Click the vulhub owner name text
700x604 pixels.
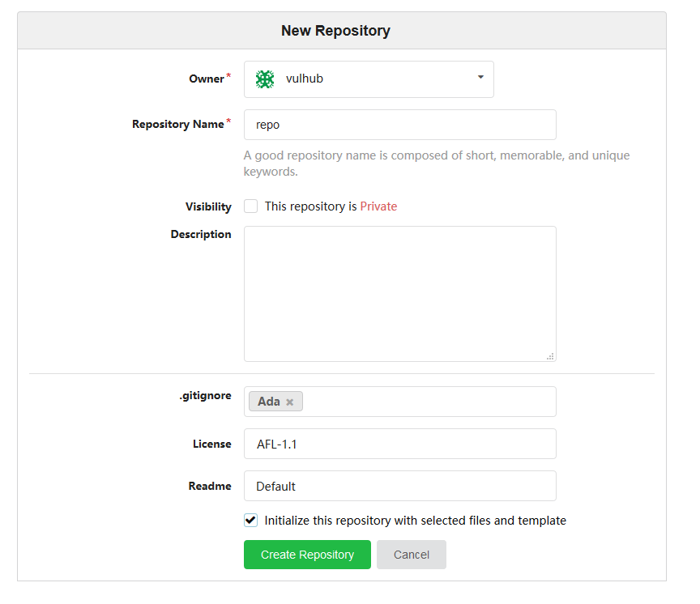click(x=305, y=79)
